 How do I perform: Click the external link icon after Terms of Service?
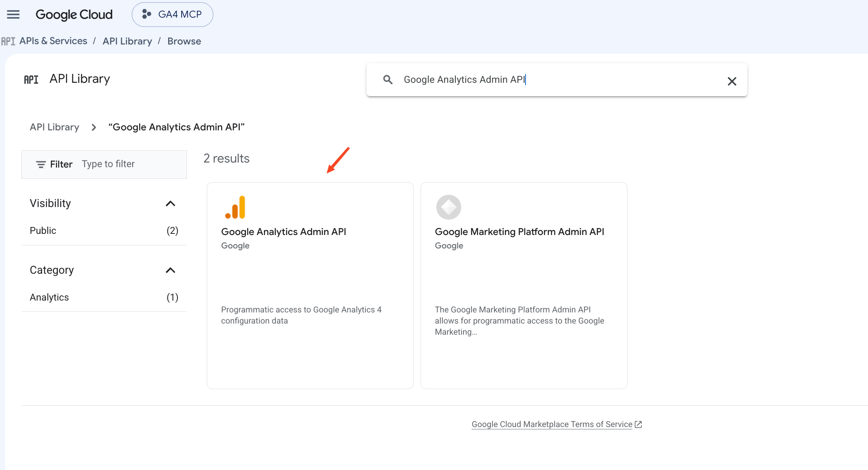pos(638,424)
